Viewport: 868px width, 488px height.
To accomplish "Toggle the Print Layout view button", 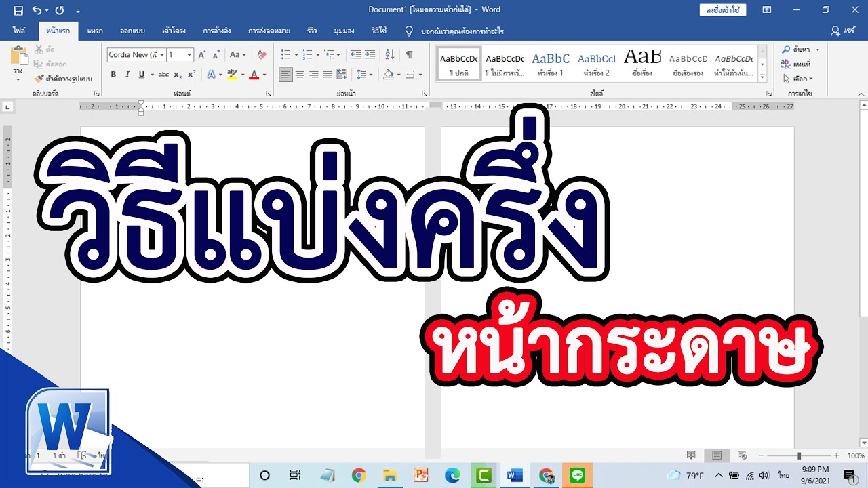I will pos(716,455).
